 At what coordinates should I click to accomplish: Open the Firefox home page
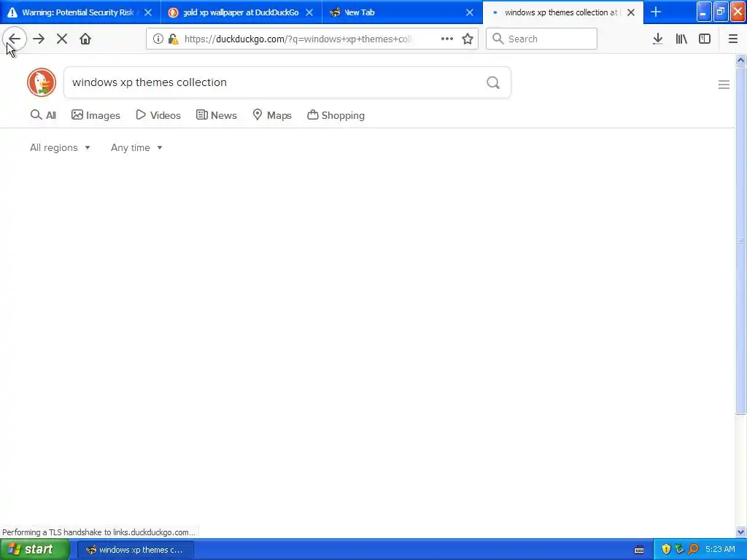[x=85, y=39]
